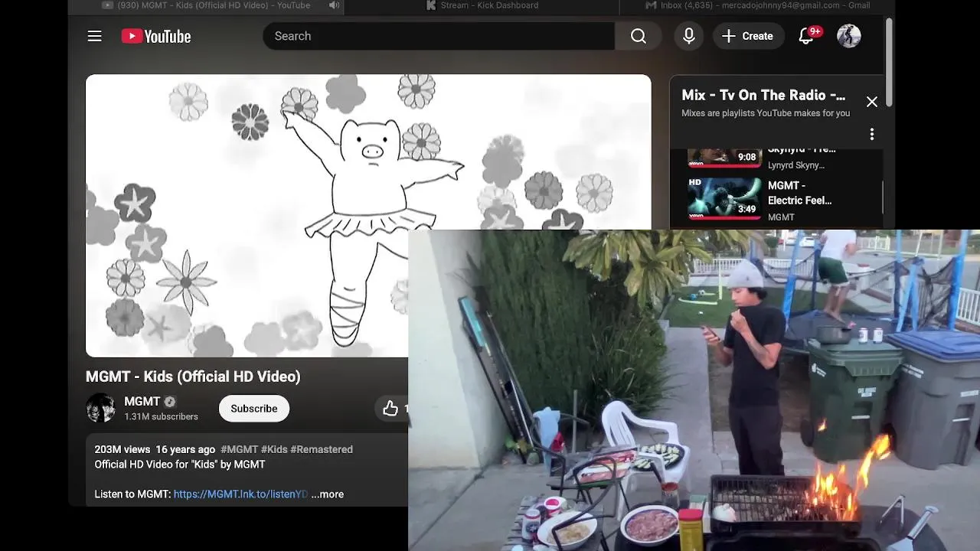Open the MGMT channel avatar
The image size is (980, 551).
click(x=101, y=408)
